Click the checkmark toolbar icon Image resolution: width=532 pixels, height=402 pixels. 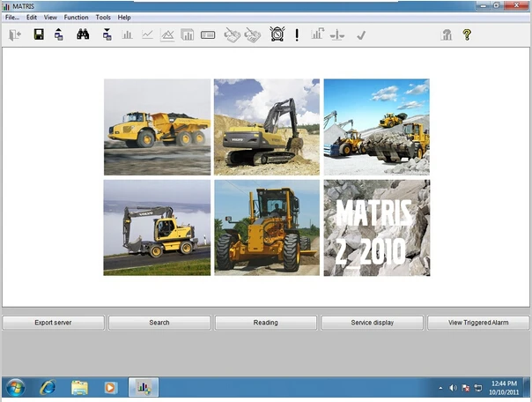coord(361,35)
